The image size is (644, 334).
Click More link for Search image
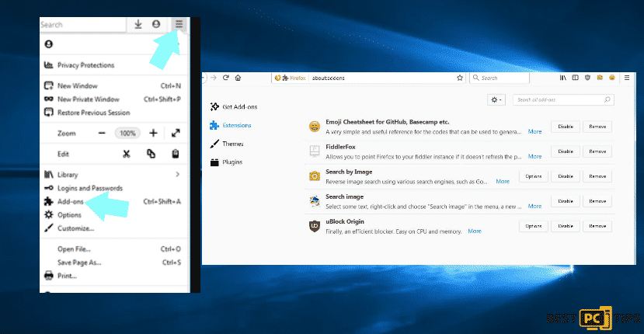pos(534,207)
